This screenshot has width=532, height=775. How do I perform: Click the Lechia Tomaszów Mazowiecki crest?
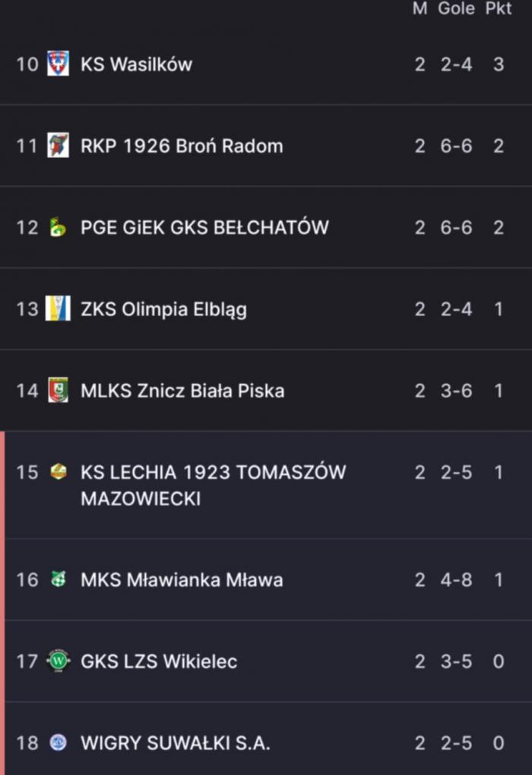58,472
